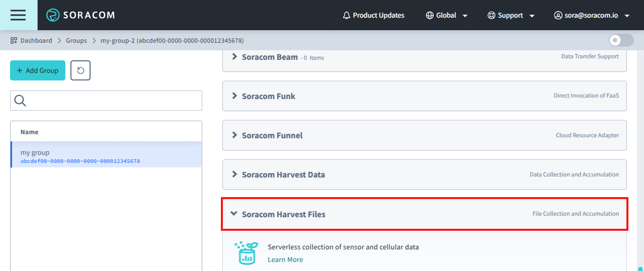Toggle the light/dark theme switch
The height and width of the screenshot is (271, 644).
click(621, 40)
